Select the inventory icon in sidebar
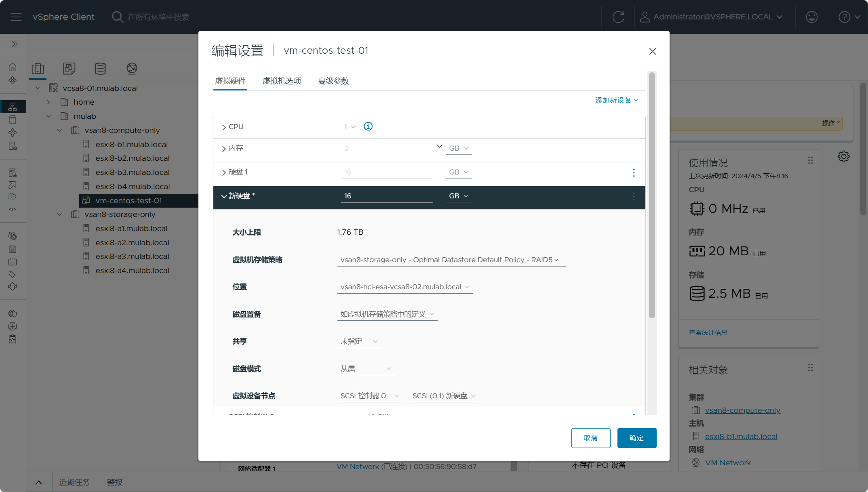This screenshot has height=492, width=868. tap(13, 107)
